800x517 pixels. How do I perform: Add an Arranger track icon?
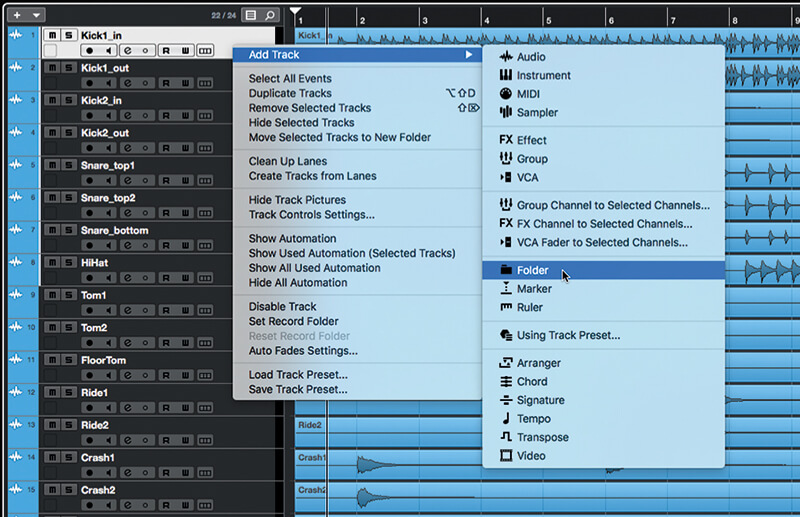(x=506, y=363)
